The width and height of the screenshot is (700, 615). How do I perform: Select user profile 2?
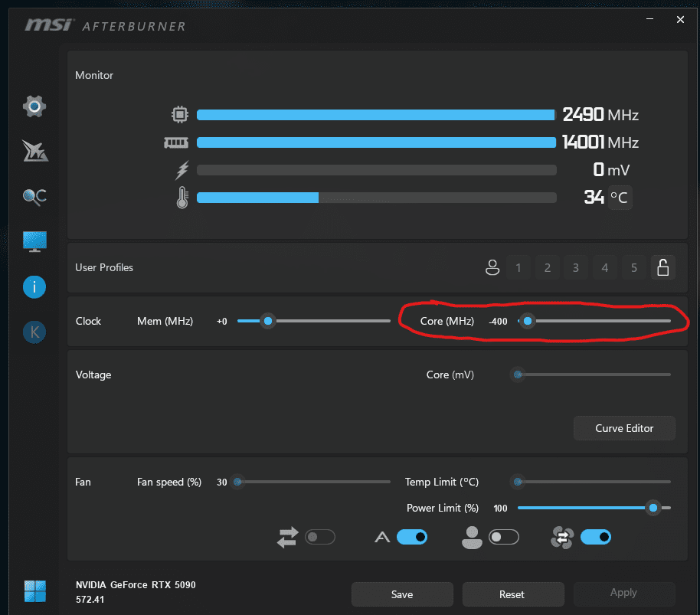point(548,267)
